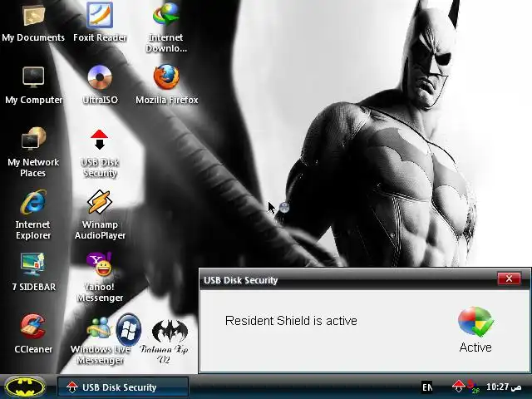Click the Windows orb desktop icon
Image resolution: width=532 pixels, height=399 pixels.
pyautogui.click(x=129, y=330)
